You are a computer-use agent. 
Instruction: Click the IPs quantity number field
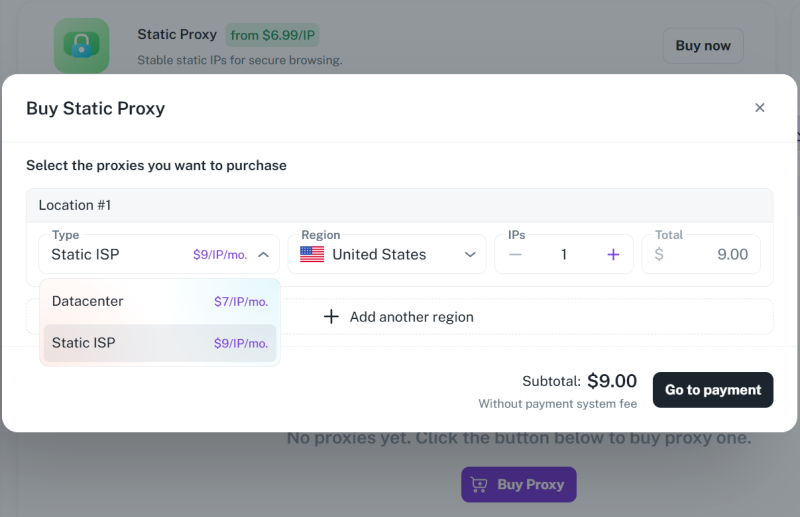coord(564,255)
